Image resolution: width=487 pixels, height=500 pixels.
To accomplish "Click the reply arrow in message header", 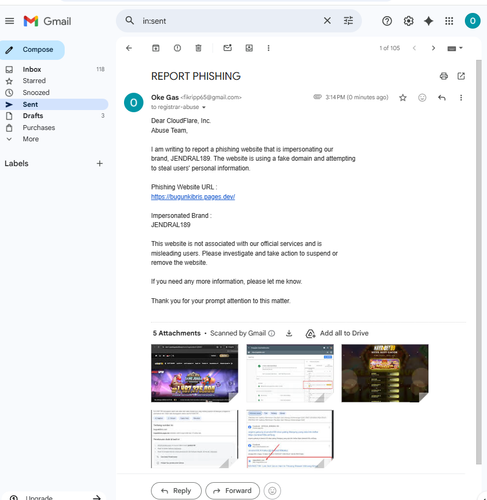I will (x=442, y=98).
